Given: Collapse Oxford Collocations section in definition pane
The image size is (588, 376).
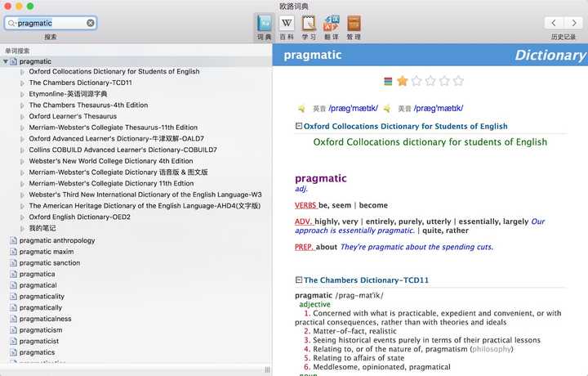Looking at the screenshot, I should pyautogui.click(x=299, y=126).
